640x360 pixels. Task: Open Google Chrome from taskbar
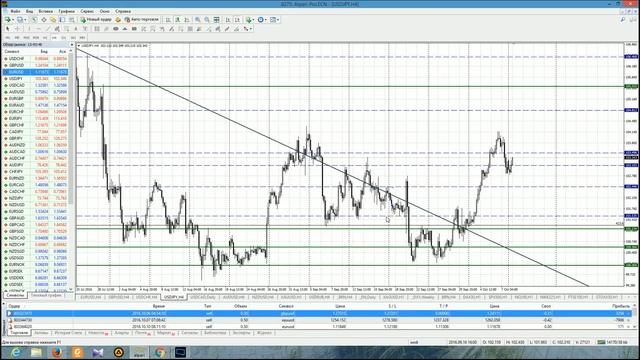coord(160,352)
